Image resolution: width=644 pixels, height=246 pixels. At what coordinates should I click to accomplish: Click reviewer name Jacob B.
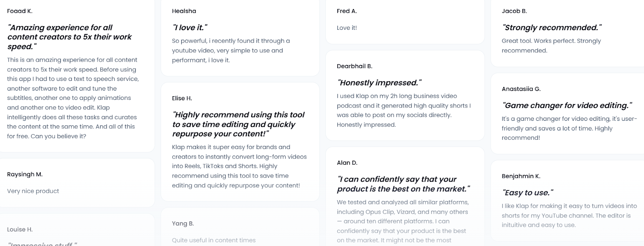[x=514, y=11]
